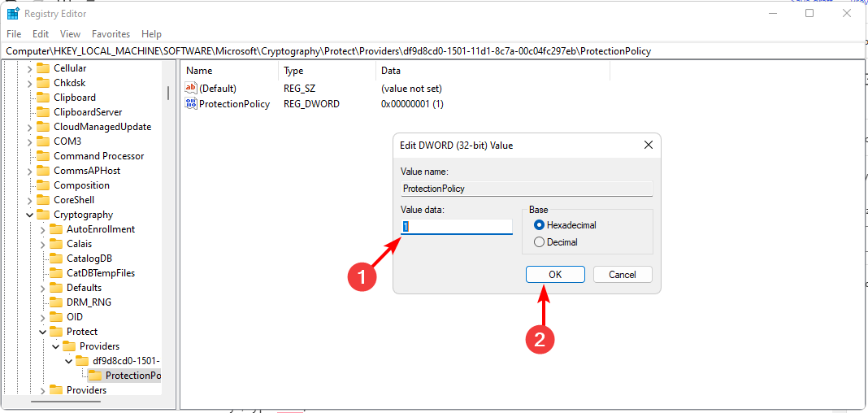Click the Calais folder icon
The width and height of the screenshot is (868, 413).
pos(56,244)
